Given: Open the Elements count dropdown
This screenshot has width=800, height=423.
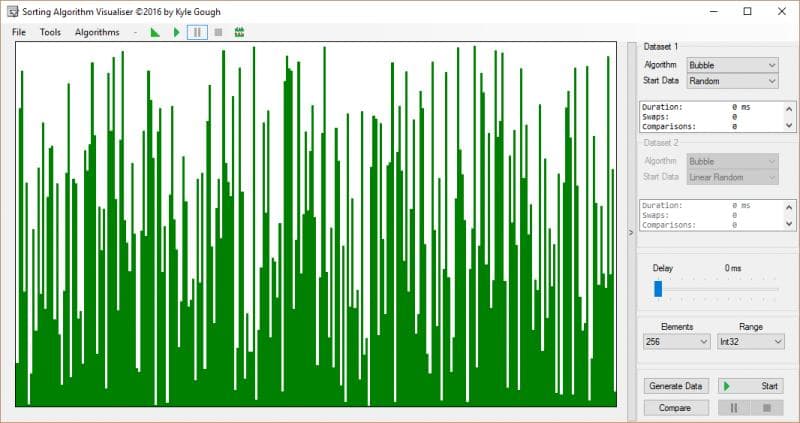Looking at the screenshot, I should 675,342.
